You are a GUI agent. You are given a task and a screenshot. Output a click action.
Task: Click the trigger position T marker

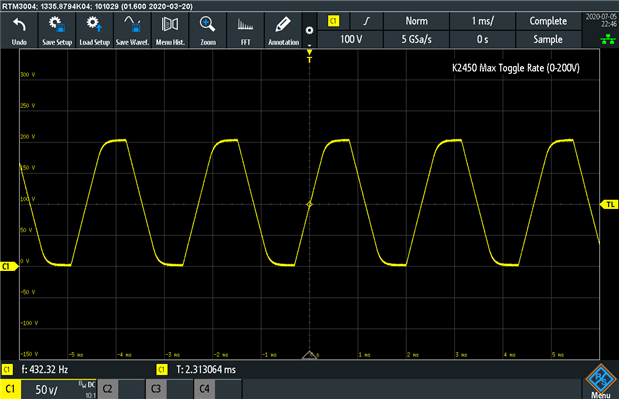(x=310, y=56)
